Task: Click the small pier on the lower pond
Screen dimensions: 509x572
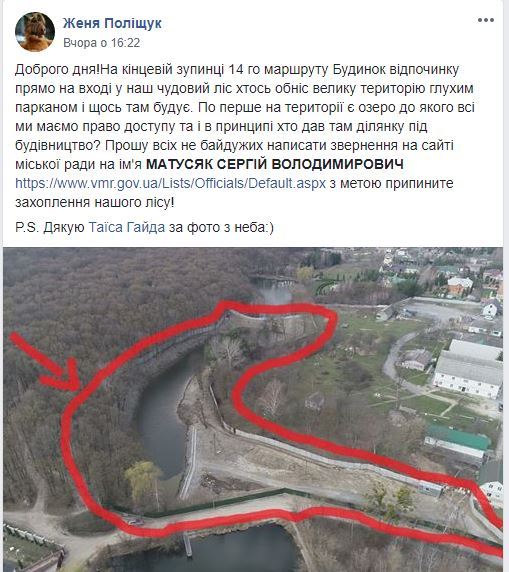Action: 188,544
